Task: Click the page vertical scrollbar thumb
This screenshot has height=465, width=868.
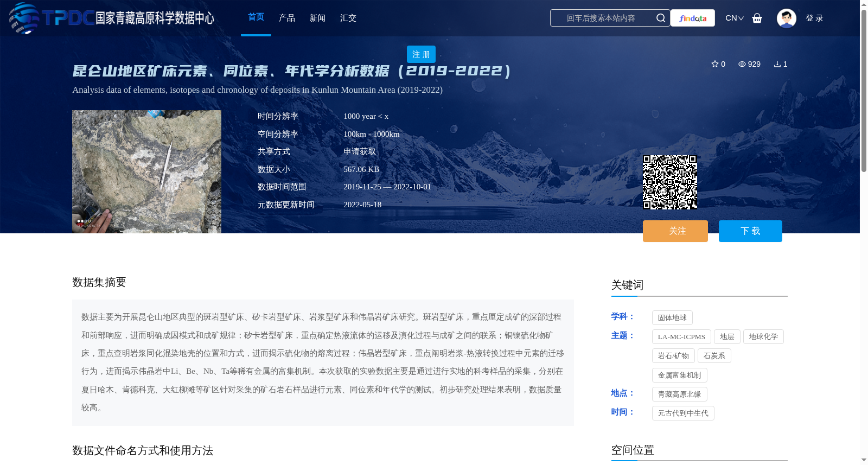Action: tap(864, 91)
